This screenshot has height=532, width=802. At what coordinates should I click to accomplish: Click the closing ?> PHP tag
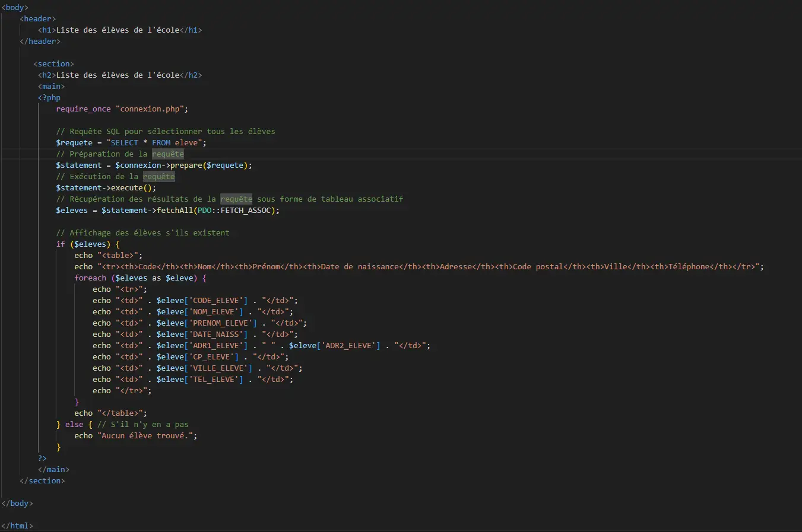42,458
